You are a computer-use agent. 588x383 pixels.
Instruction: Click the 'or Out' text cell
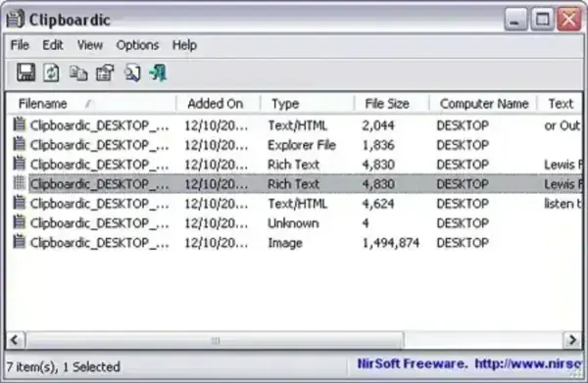[563, 125]
